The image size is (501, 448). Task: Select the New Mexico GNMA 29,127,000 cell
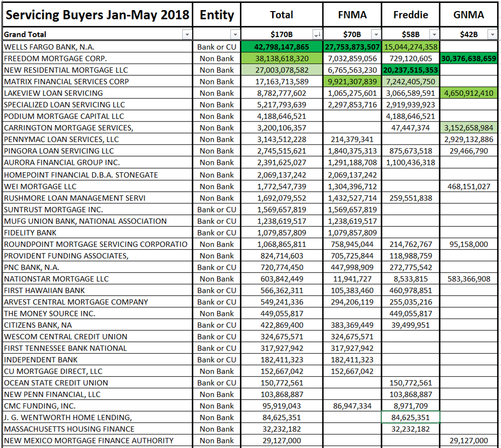[x=469, y=440]
